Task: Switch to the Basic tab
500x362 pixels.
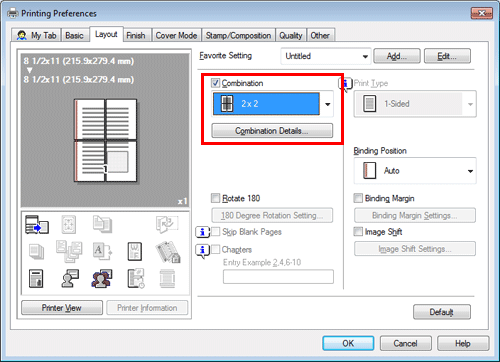Action: click(75, 35)
